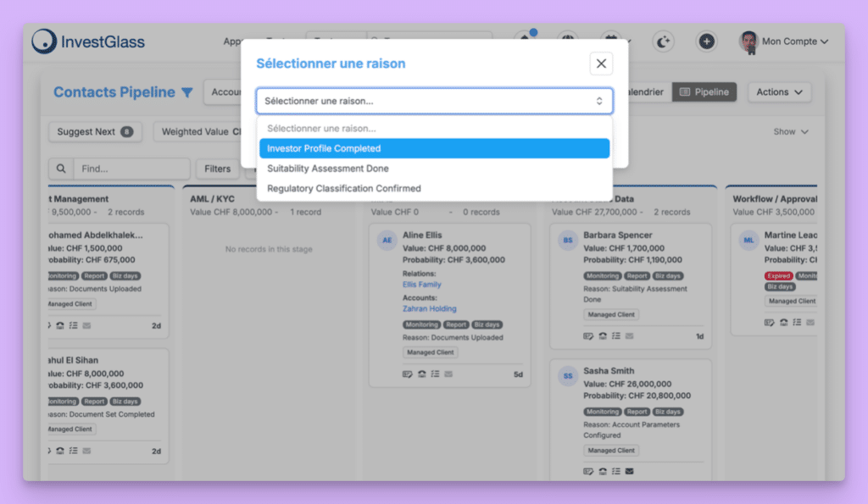Expand the Show dropdown

[791, 131]
